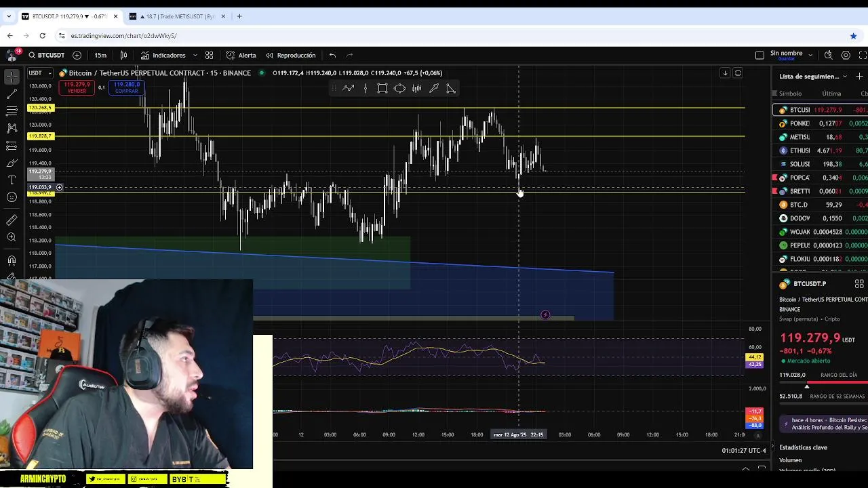Expand Lista de seguimiento dropdown
The width and height of the screenshot is (868, 488).
pos(844,77)
